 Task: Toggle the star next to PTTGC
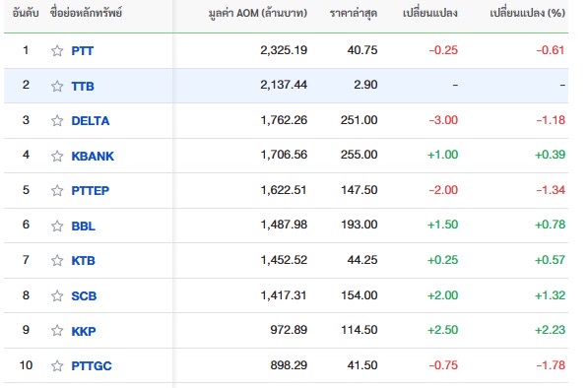tap(57, 365)
